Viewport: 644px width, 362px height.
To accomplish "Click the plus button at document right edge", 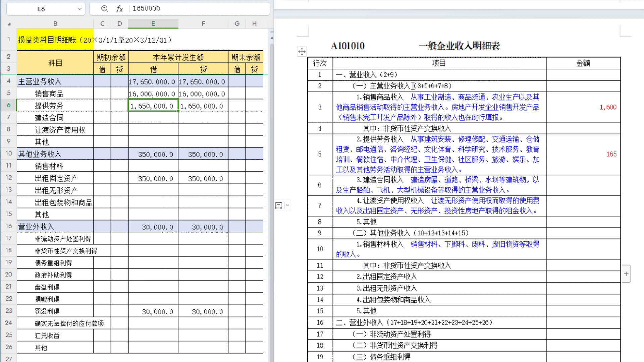I will pyautogui.click(x=626, y=274).
